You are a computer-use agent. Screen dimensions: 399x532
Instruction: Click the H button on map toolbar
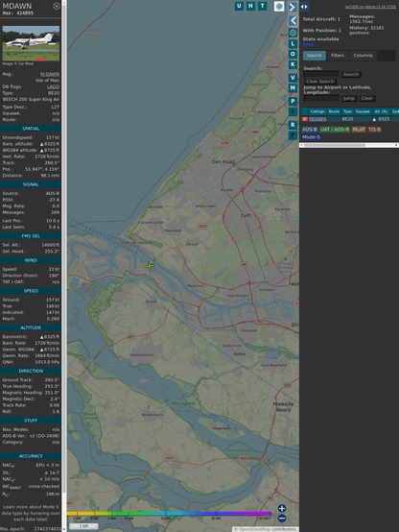pos(250,6)
